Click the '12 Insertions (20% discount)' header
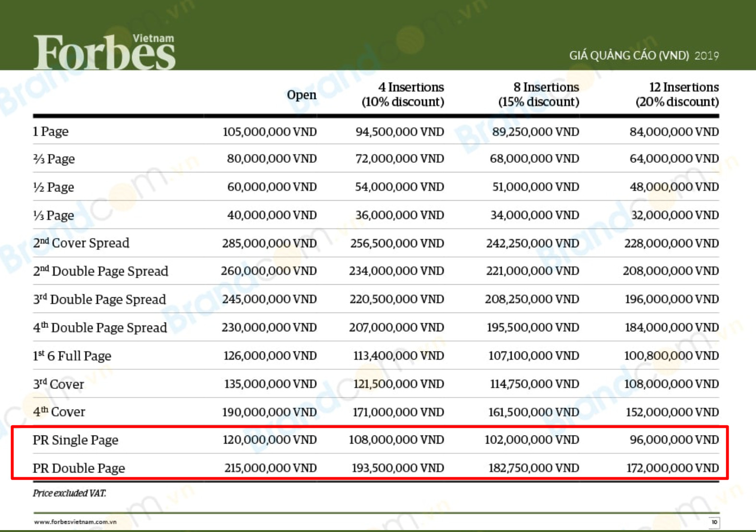This screenshot has width=756, height=532. (x=677, y=95)
